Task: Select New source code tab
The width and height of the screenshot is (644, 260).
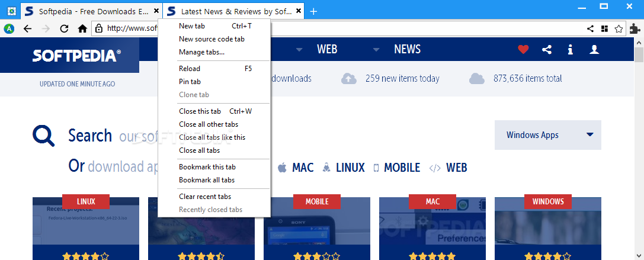Action: coord(214,39)
